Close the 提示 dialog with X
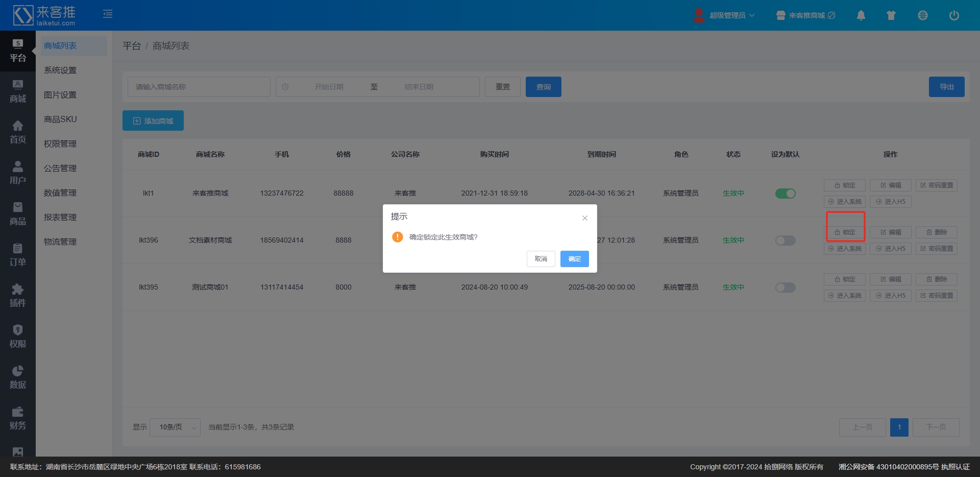The image size is (980, 477). coord(584,218)
